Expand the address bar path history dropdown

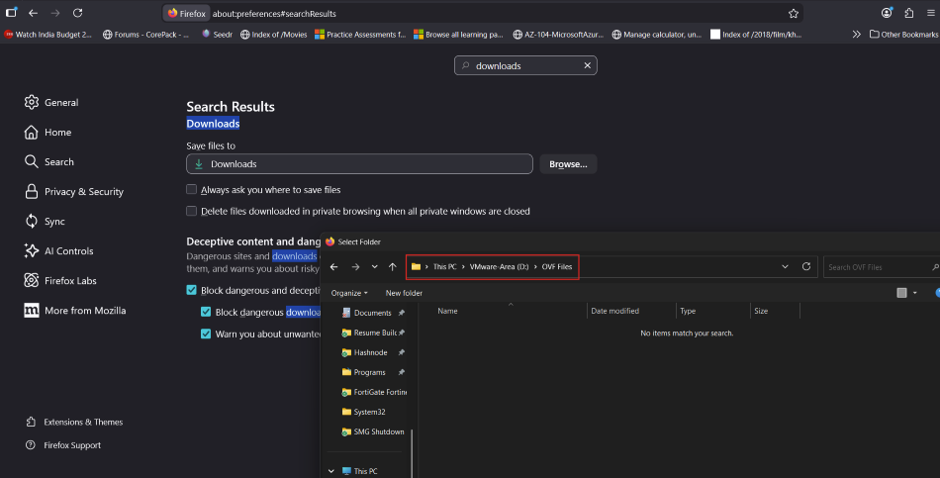coord(785,267)
